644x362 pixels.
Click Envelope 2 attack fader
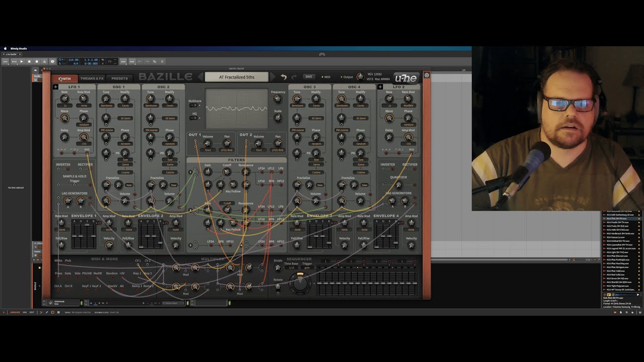[x=141, y=247]
